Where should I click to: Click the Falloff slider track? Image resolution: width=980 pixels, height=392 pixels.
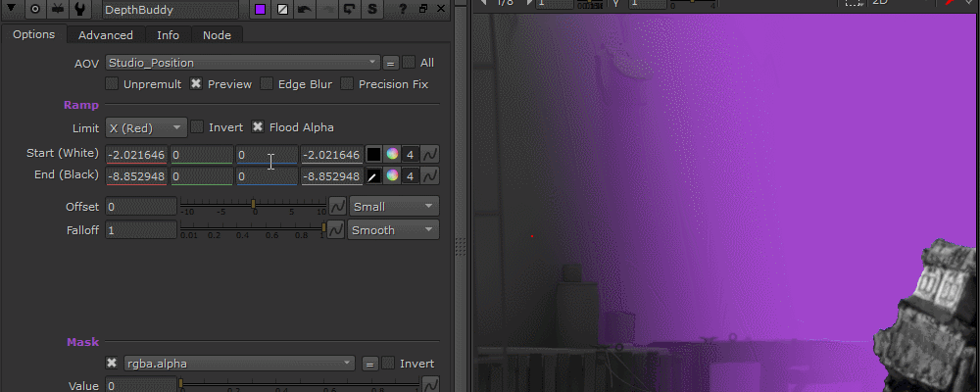[x=253, y=228]
